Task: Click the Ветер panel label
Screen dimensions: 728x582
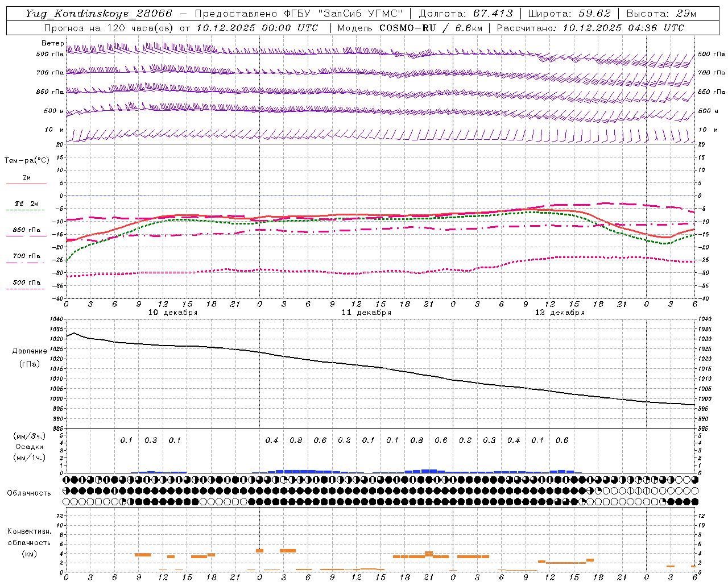Action: click(52, 43)
